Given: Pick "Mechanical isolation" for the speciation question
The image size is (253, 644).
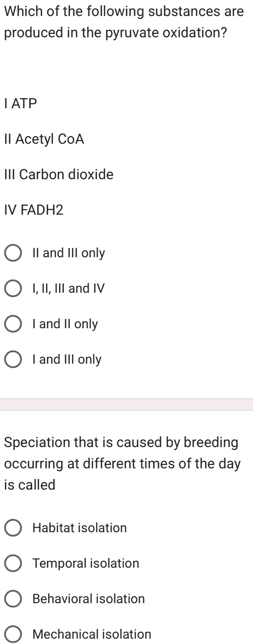Looking at the screenshot, I should pos(13,634).
